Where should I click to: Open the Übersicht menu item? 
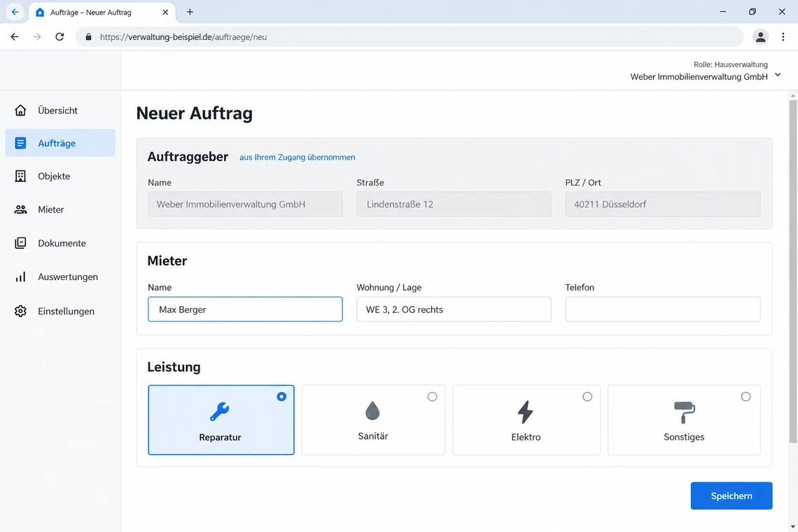60,110
